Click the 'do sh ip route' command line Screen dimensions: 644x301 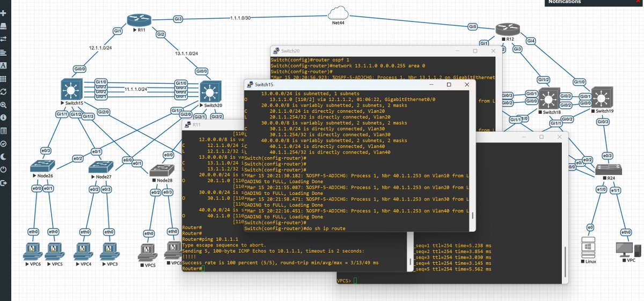pos(296,229)
